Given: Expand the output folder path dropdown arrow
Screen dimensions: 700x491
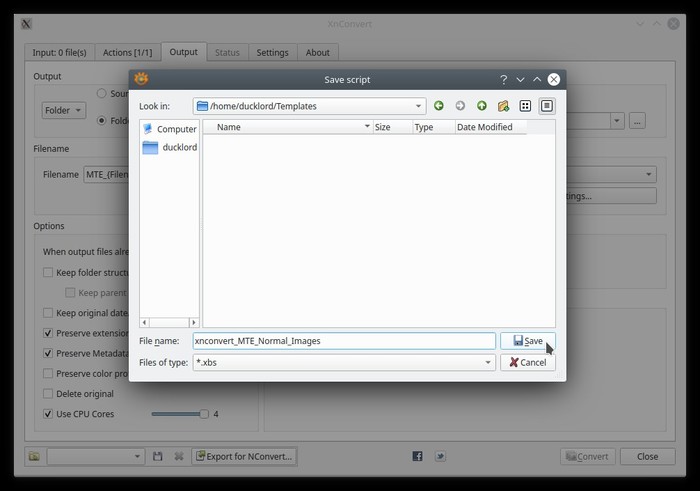Looking at the screenshot, I should (x=617, y=121).
